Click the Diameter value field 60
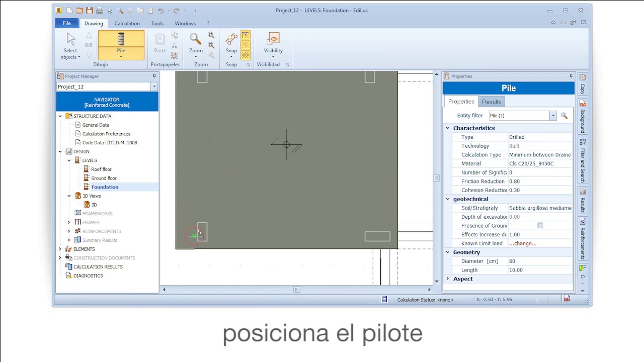The width and height of the screenshot is (644, 362). (x=540, y=261)
